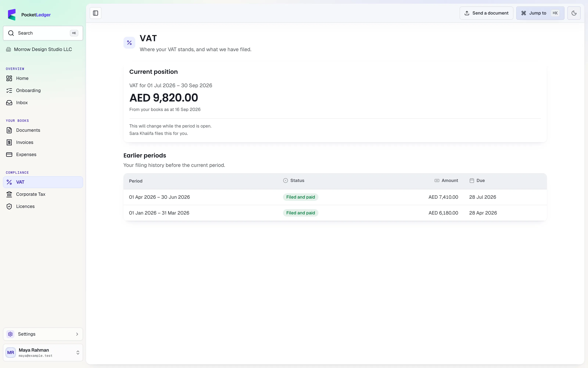The image size is (588, 368).
Task: Switch to dark mode moon icon
Action: click(x=574, y=13)
